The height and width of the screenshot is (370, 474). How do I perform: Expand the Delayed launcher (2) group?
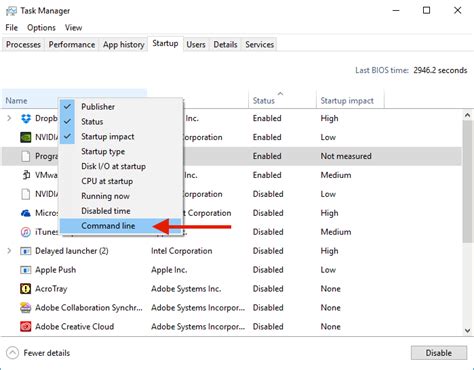coord(9,251)
